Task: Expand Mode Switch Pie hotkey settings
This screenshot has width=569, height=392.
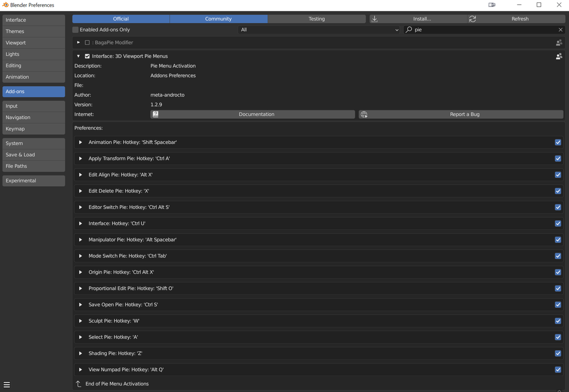Action: tap(81, 256)
